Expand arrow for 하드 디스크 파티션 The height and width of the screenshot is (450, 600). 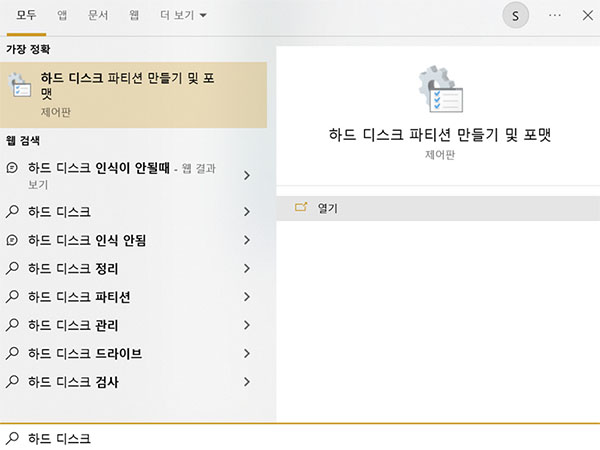(x=247, y=297)
